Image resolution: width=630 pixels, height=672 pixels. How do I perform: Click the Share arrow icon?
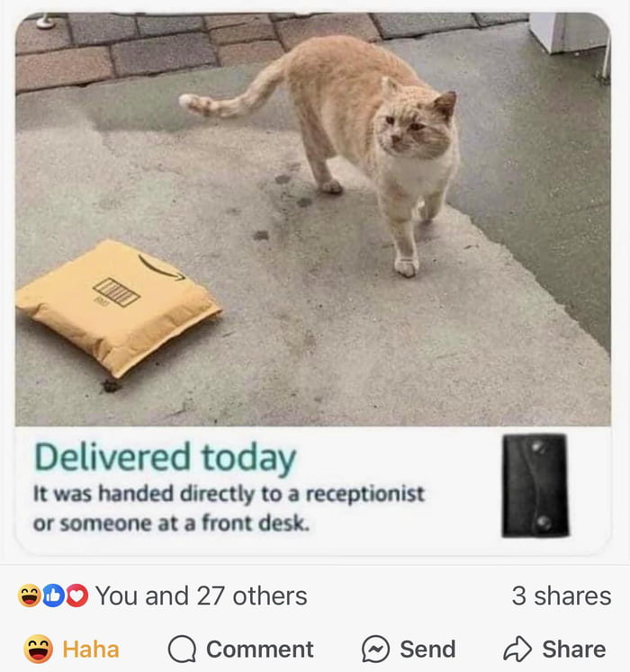(x=517, y=649)
